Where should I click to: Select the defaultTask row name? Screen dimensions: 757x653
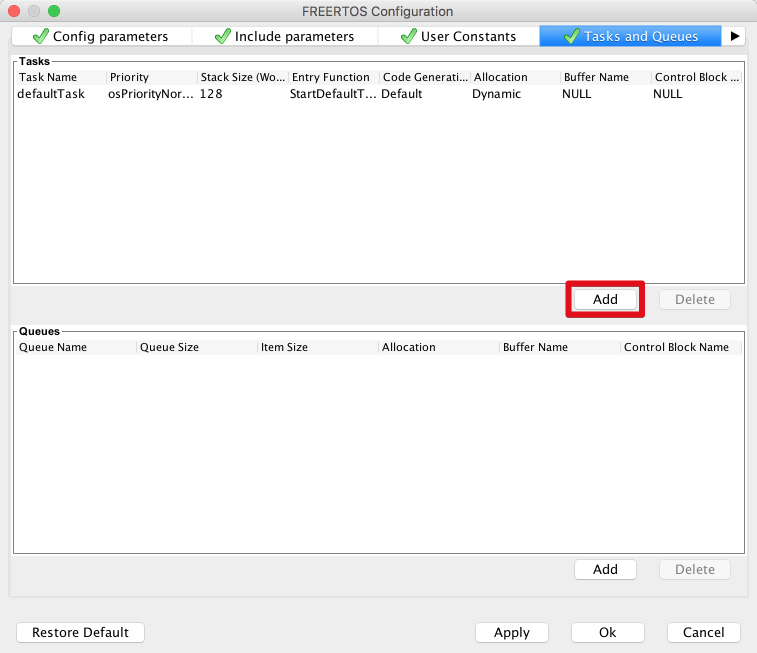51,94
